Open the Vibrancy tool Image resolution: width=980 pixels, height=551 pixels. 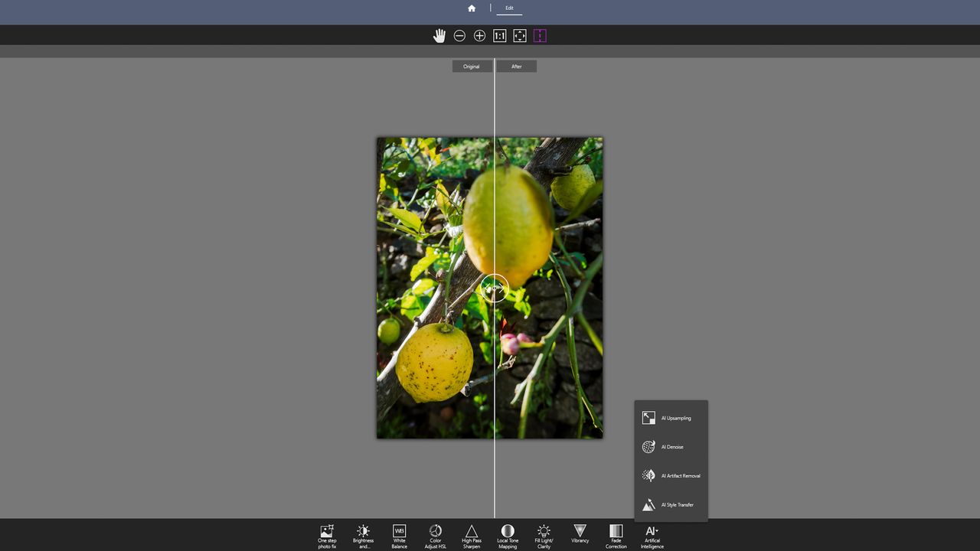[x=580, y=534]
